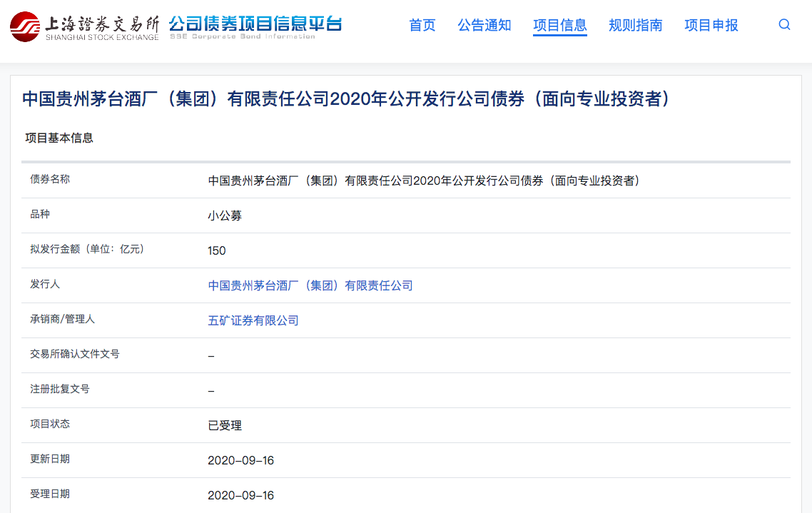Select the issuance amount value 150
This screenshot has height=513, width=812.
[216, 250]
